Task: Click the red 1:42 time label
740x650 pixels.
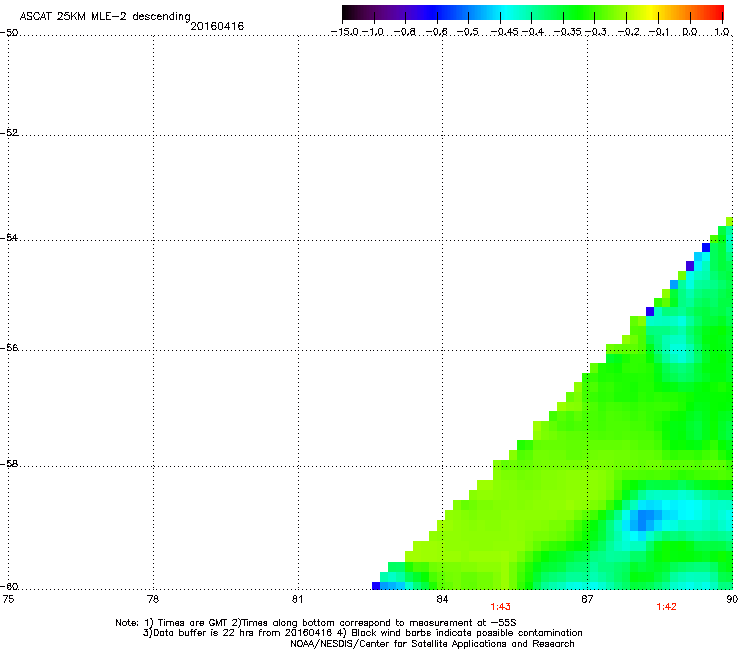Action: (666, 607)
